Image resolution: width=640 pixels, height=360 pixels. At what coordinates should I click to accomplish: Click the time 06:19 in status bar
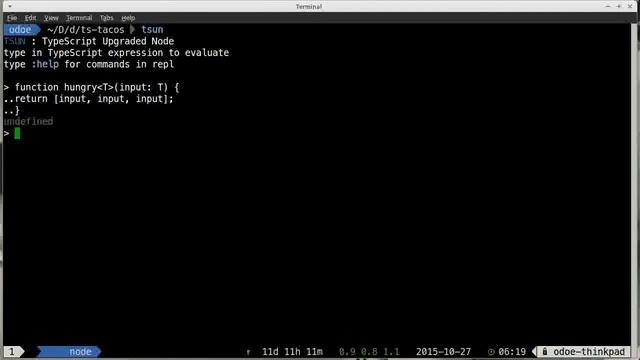pyautogui.click(x=512, y=352)
